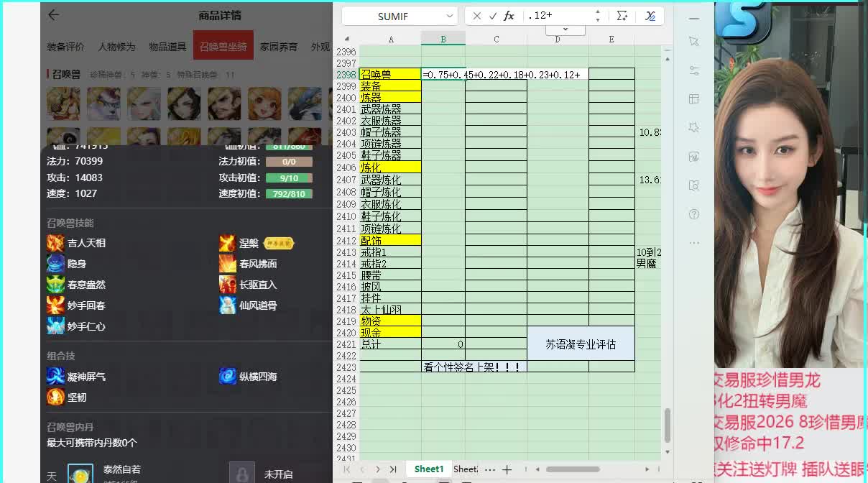The width and height of the screenshot is (868, 483).
Task: Switch to the Sheet1 tab
Action: 429,469
